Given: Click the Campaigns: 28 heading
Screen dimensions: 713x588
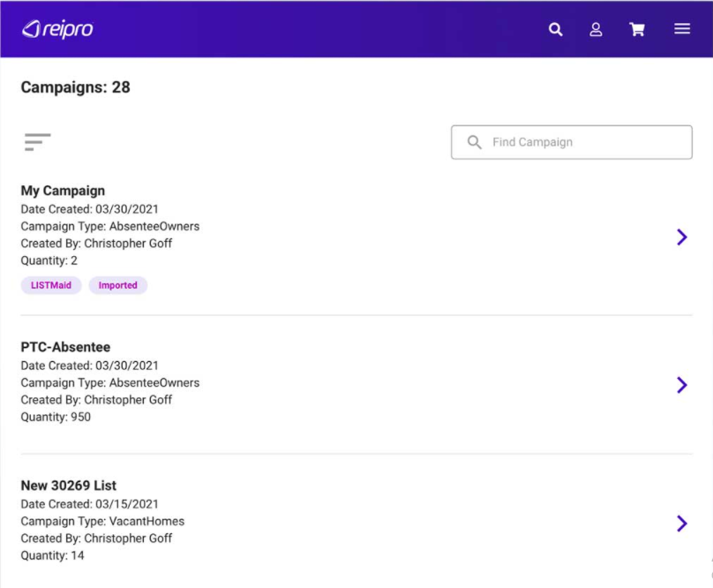Looking at the screenshot, I should pyautogui.click(x=76, y=87).
